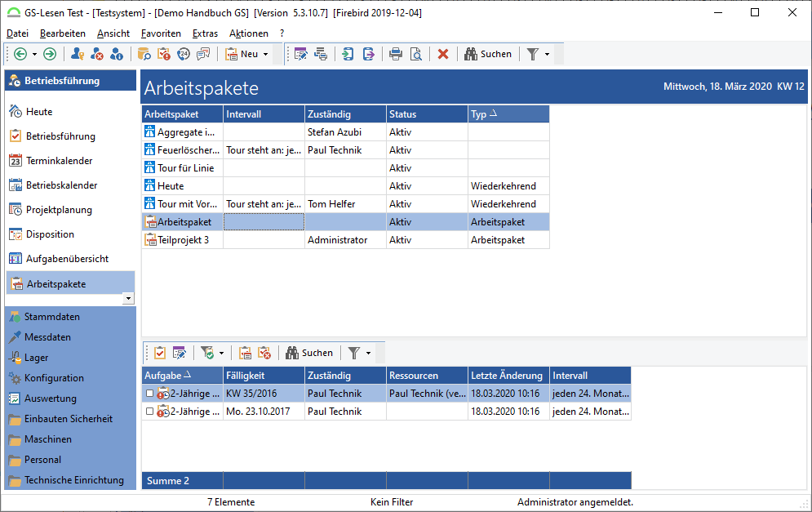Open the Einbauten Sicherheit folder
Viewport: 812px width, 512px height.
[70, 419]
